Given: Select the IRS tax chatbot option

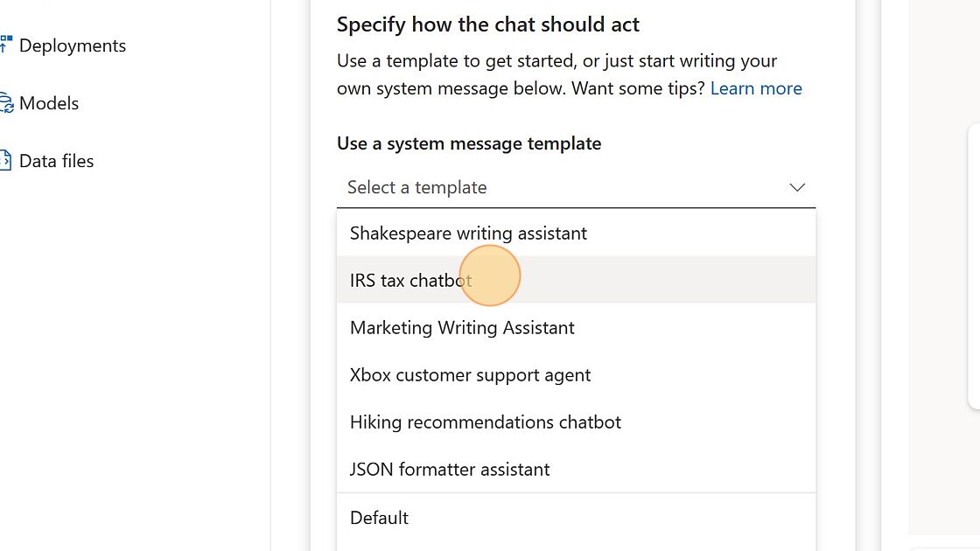Looking at the screenshot, I should (576, 280).
